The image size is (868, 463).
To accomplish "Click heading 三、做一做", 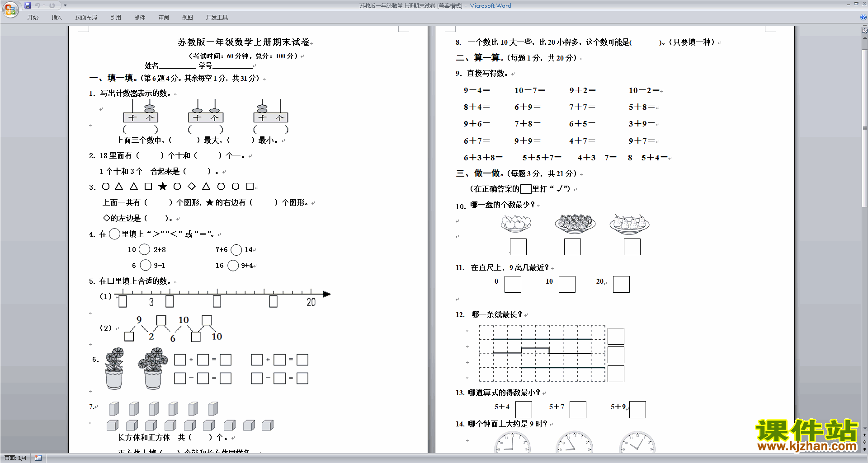I will 479,173.
